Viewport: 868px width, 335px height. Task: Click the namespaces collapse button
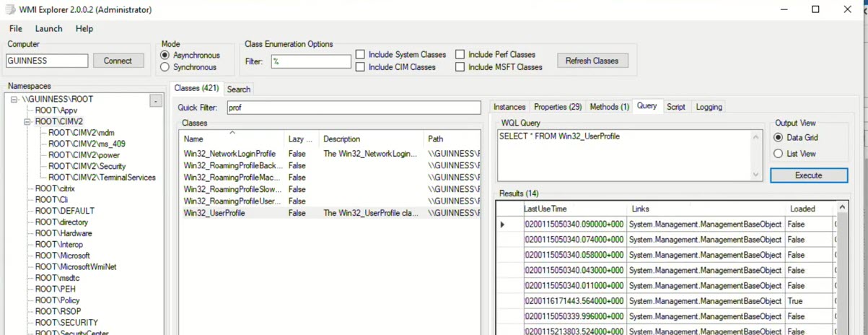pyautogui.click(x=156, y=101)
